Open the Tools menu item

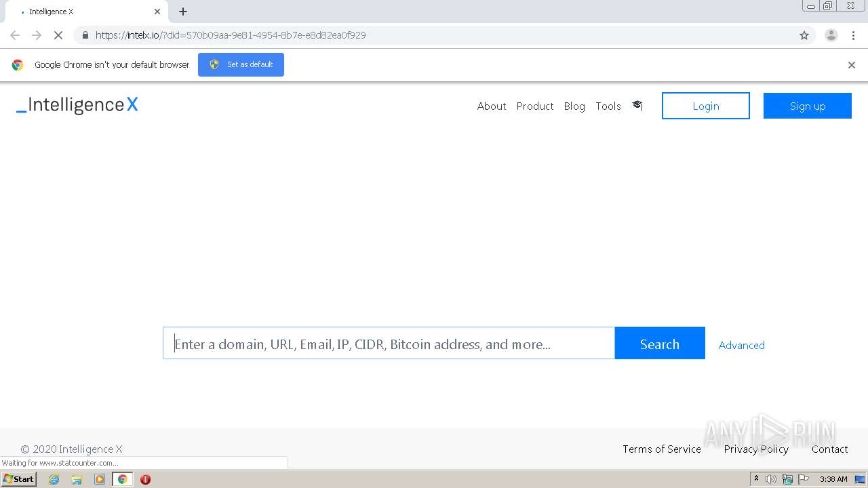coord(608,106)
